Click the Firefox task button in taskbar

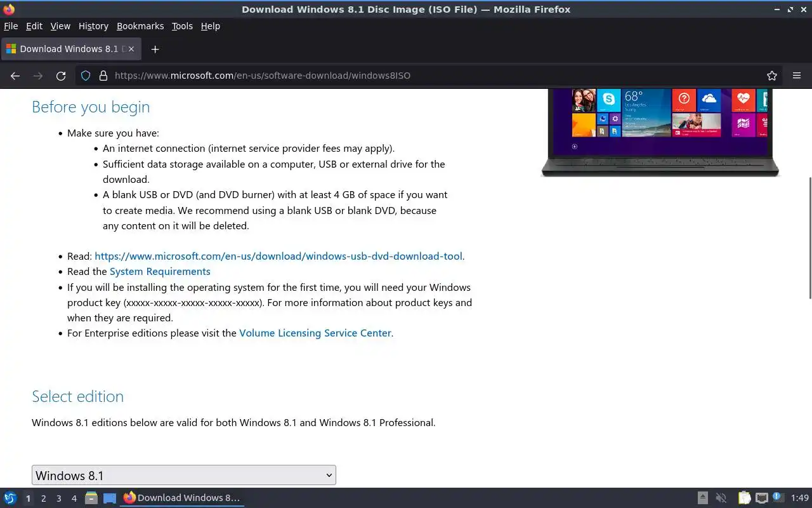pos(181,498)
